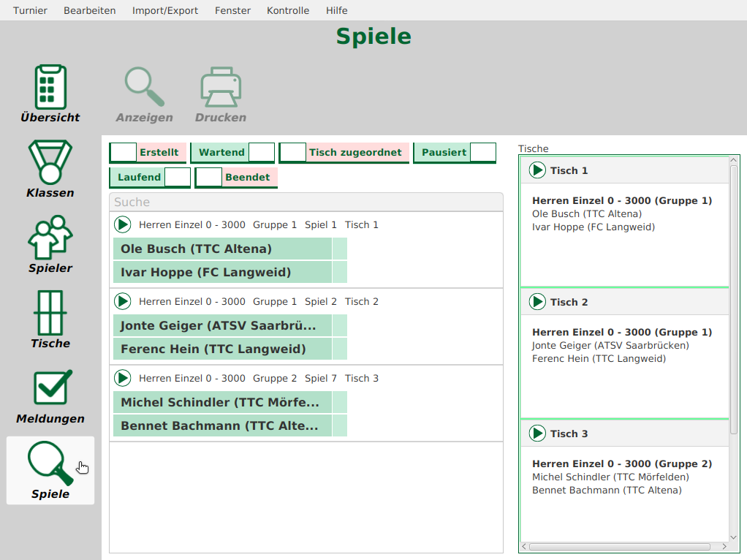The width and height of the screenshot is (747, 560).
Task: Select the Tische table icon in sidebar
Action: pos(50,313)
